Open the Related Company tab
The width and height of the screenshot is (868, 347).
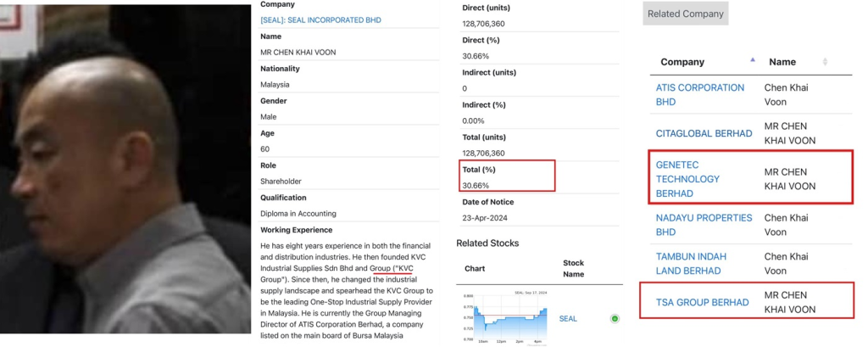(x=685, y=14)
